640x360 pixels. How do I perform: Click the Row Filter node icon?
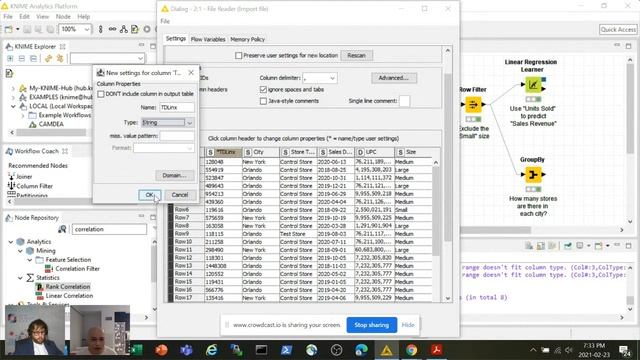(473, 104)
